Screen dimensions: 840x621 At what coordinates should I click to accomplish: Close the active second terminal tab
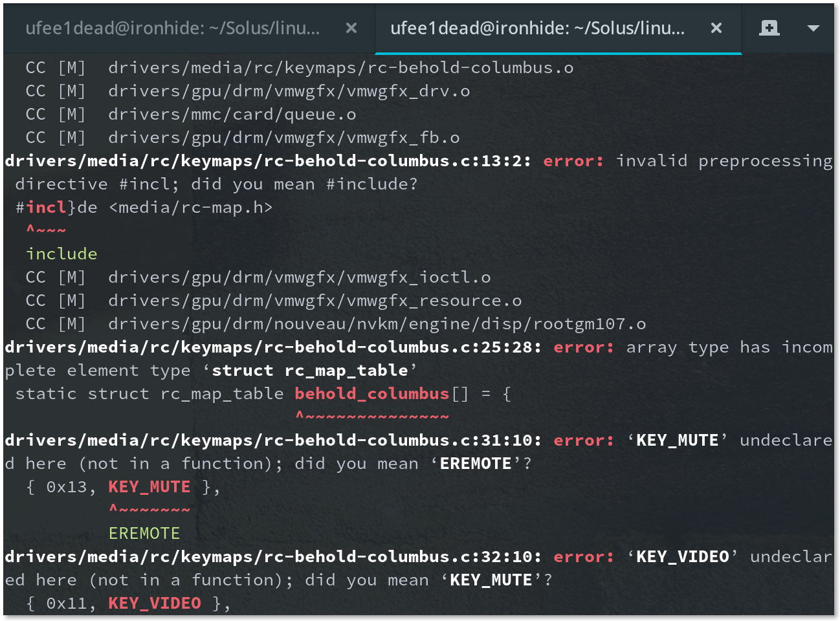[716, 28]
